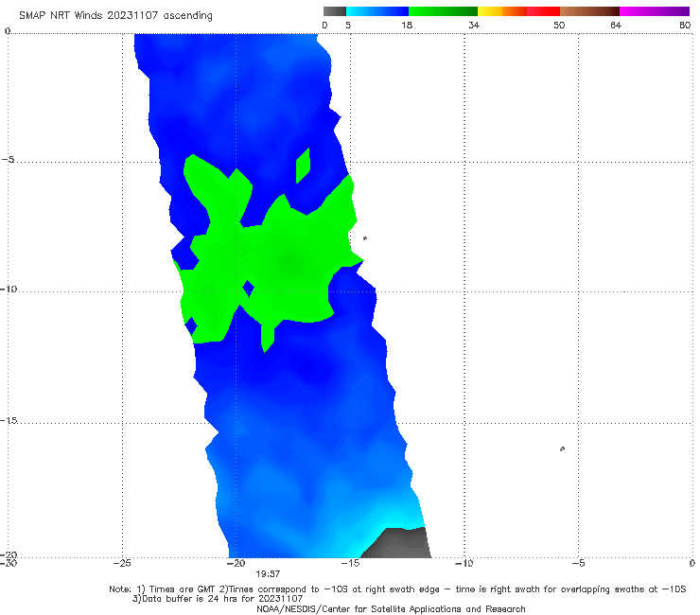This screenshot has width=700, height=615.
Task: Click the note line starting "Note: 1) Times are GMT"
Action: [397, 589]
